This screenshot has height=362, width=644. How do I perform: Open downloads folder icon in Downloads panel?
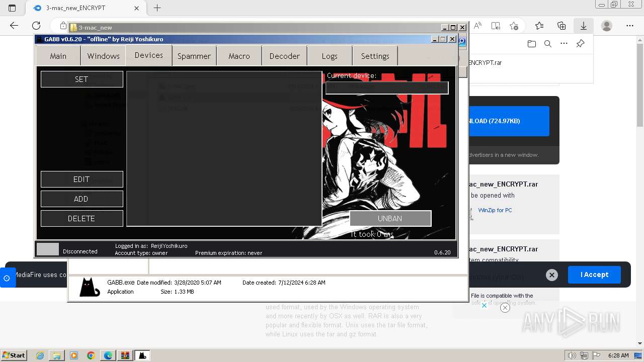point(532,44)
